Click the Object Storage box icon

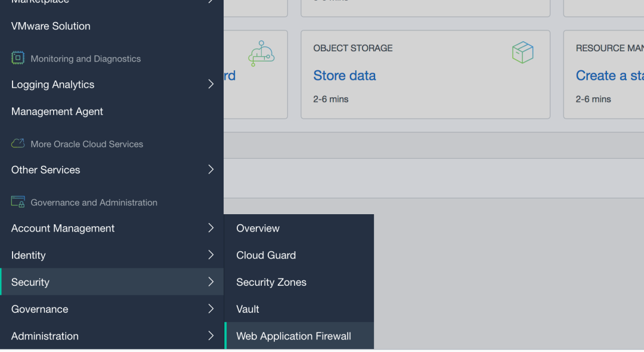[x=522, y=53]
